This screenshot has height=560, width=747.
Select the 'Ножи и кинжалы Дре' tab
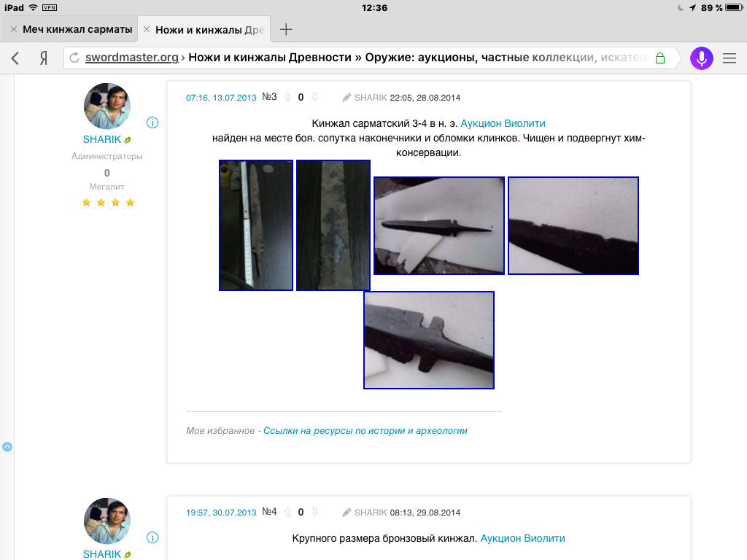click(x=209, y=30)
